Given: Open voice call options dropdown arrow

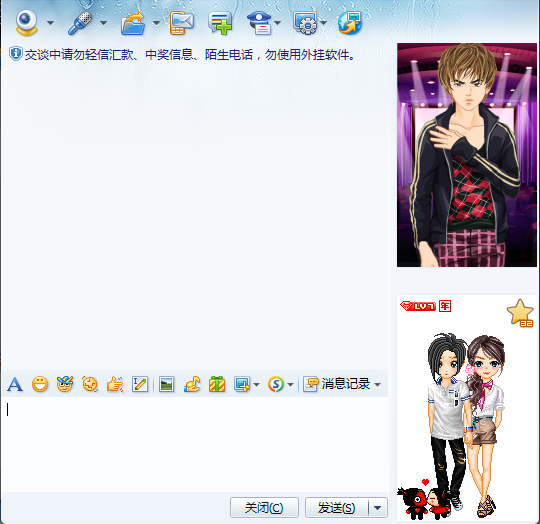Looking at the screenshot, I should [103, 23].
